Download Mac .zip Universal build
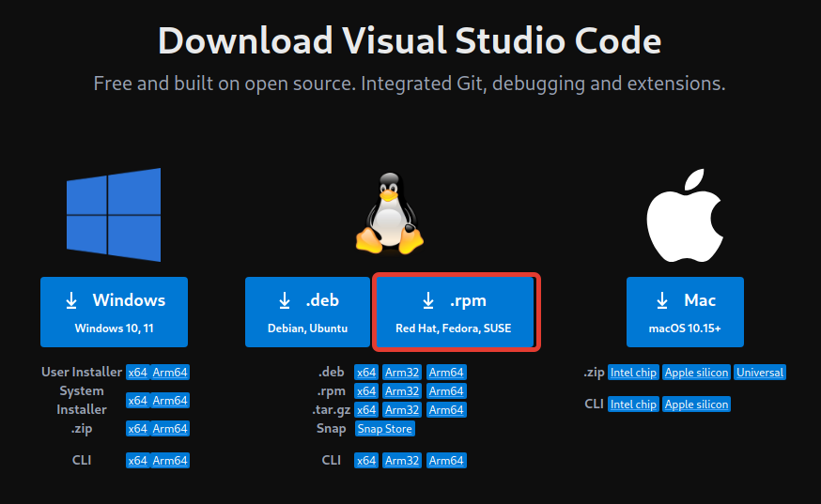The image size is (821, 504). point(760,372)
